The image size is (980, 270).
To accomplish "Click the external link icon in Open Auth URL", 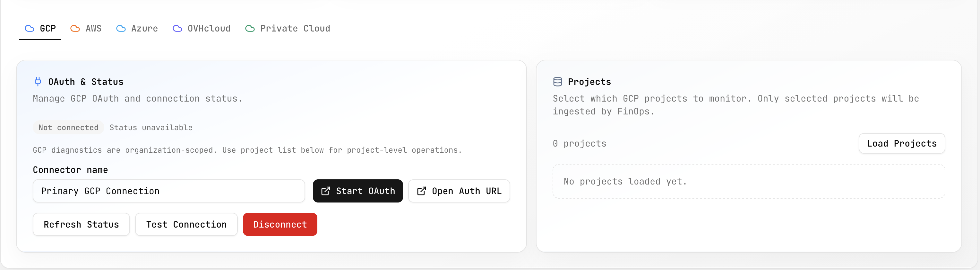I will (422, 191).
